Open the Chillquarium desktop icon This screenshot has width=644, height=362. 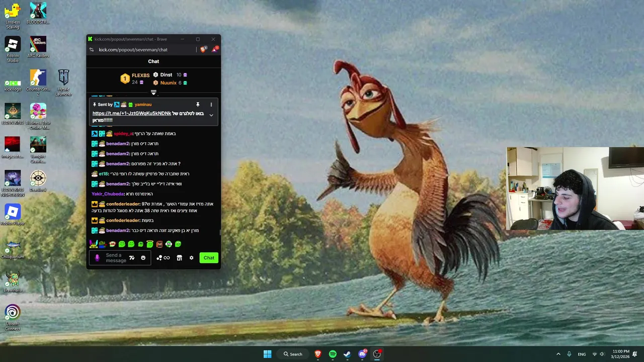coord(13,248)
